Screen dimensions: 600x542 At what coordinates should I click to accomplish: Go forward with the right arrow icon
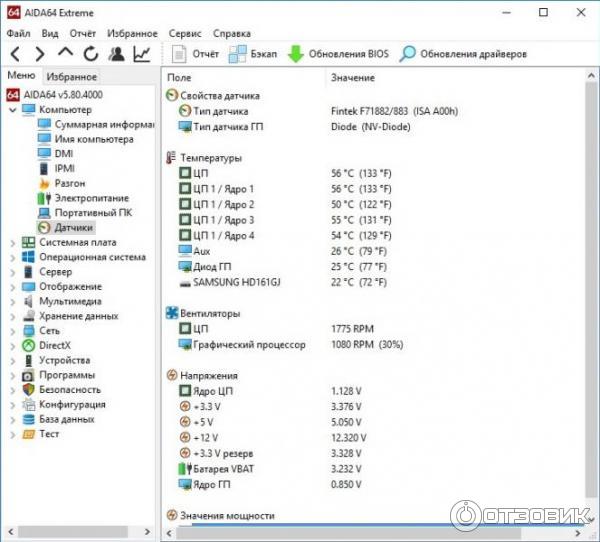tap(40, 54)
